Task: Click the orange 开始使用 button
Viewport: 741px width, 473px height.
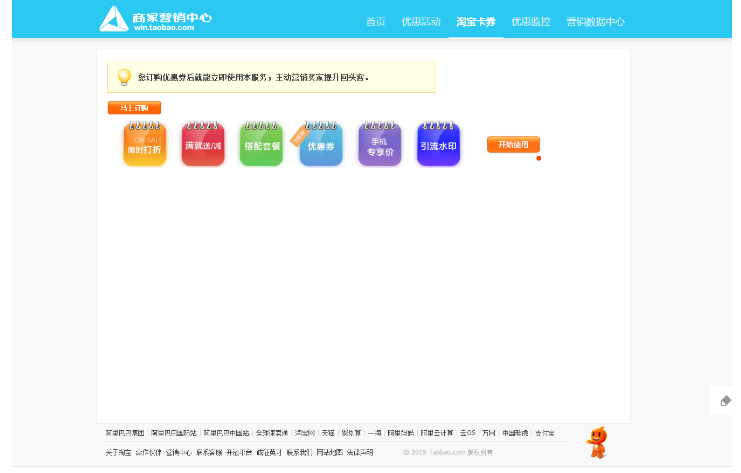Action: click(513, 145)
